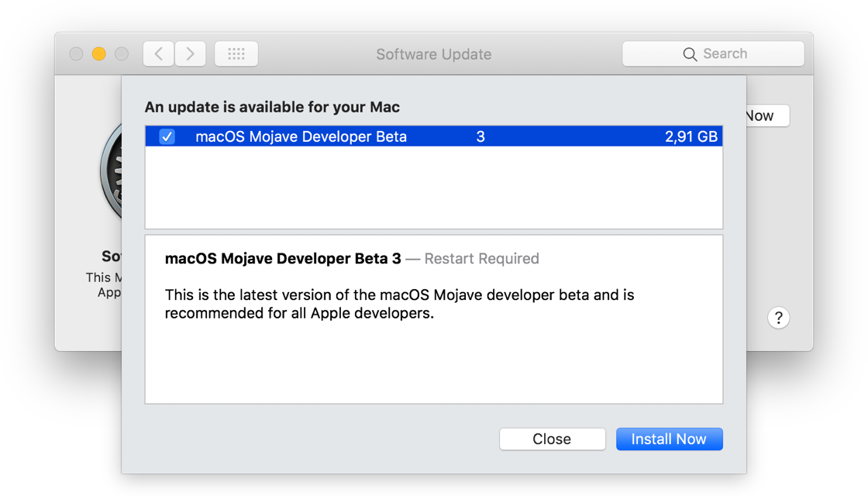868x496 pixels.
Task: Show all preferences grid icon
Action: tap(236, 53)
